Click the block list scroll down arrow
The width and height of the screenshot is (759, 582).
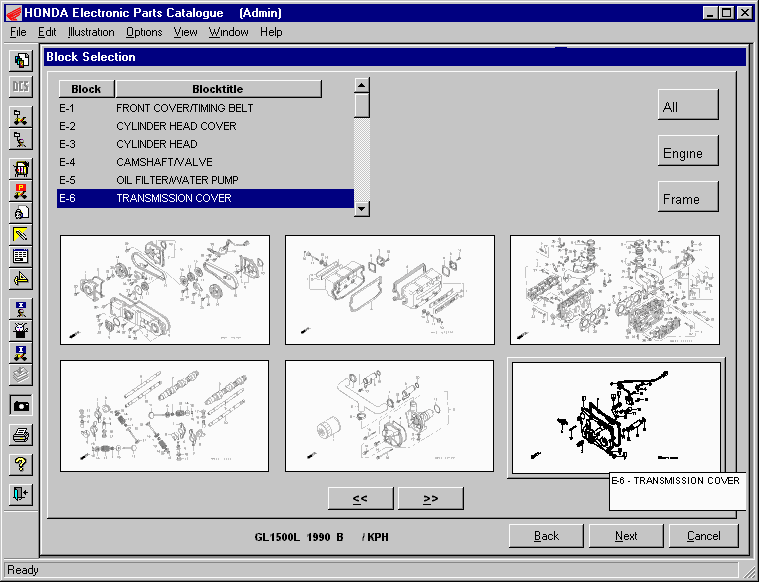362,209
